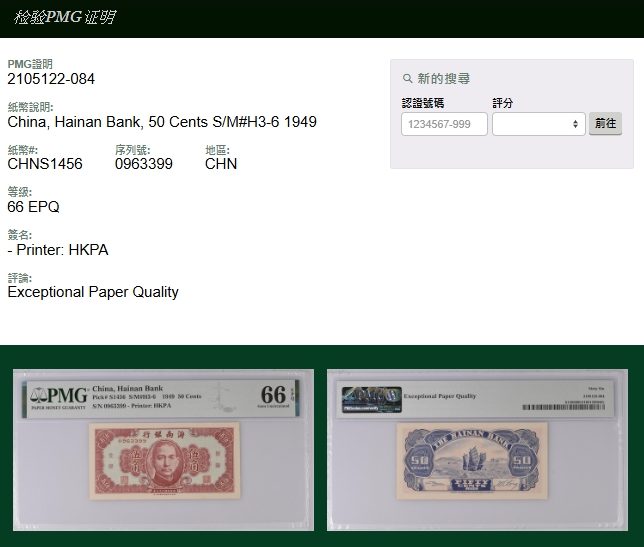This screenshot has height=547, width=644.
Task: Click the 检验PMG证明 page header title
Action: pos(65,17)
